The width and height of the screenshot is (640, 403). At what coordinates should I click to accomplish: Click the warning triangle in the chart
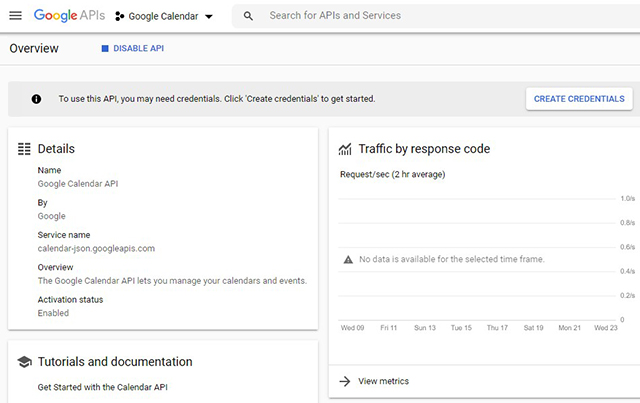tap(348, 259)
